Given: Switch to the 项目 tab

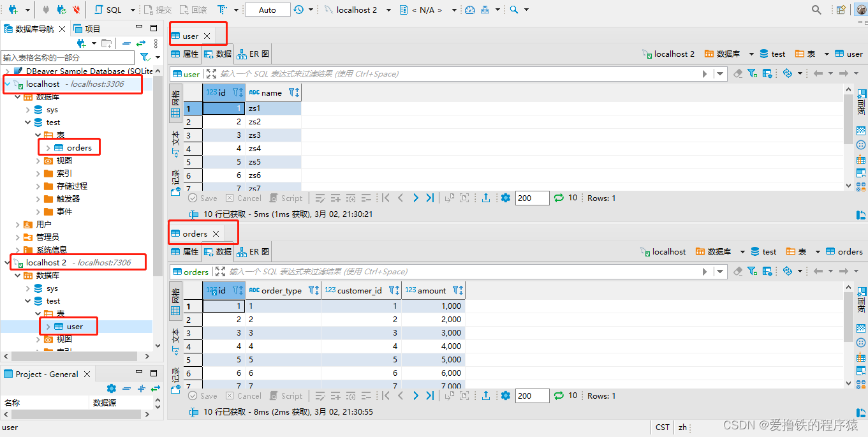Looking at the screenshot, I should coord(87,29).
